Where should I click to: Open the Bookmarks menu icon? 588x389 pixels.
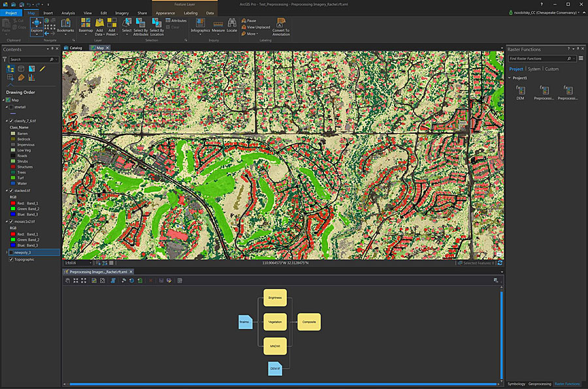[x=65, y=23]
